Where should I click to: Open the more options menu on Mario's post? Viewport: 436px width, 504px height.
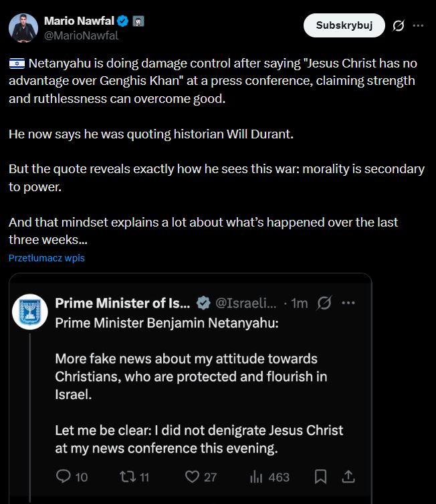pyautogui.click(x=419, y=26)
